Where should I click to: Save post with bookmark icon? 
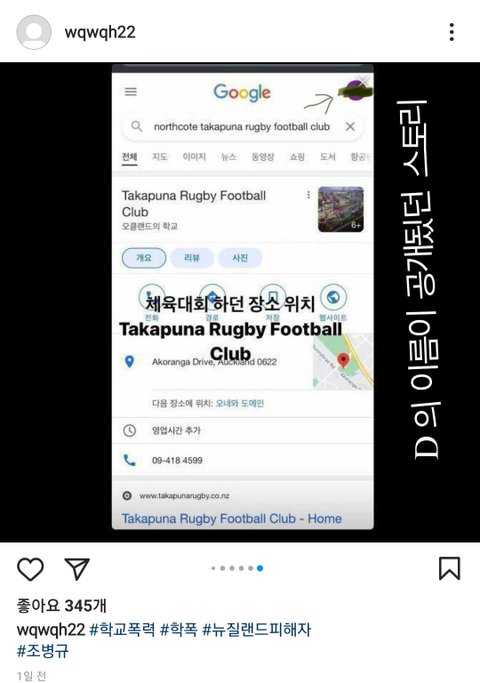coord(450,569)
